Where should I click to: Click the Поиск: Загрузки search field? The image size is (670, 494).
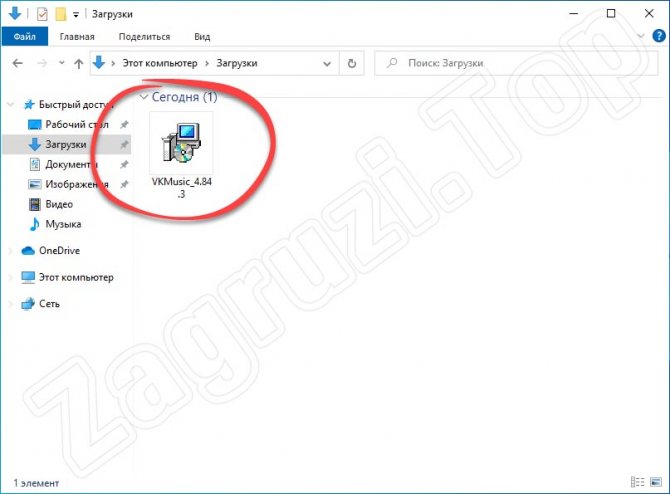tap(516, 63)
